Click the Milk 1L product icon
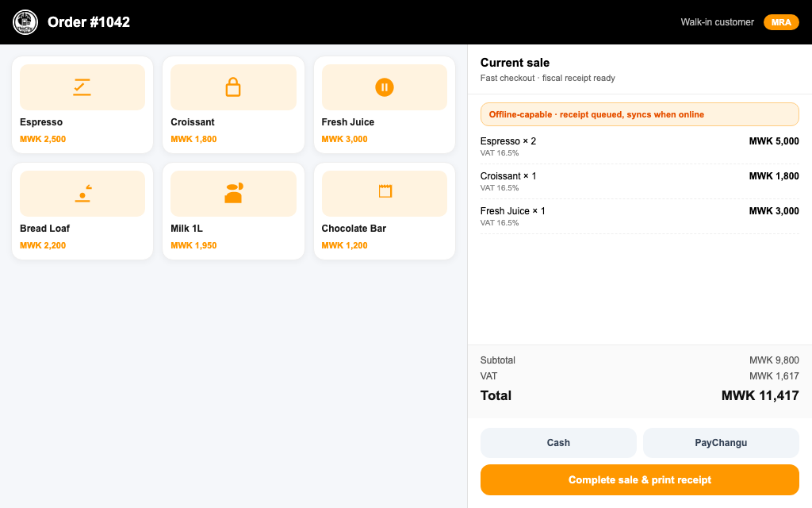Viewport: 812px width, 508px height. [234, 193]
